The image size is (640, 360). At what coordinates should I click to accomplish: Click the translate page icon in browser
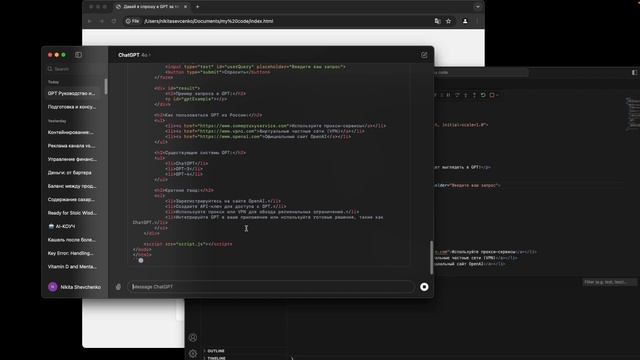tap(438, 21)
